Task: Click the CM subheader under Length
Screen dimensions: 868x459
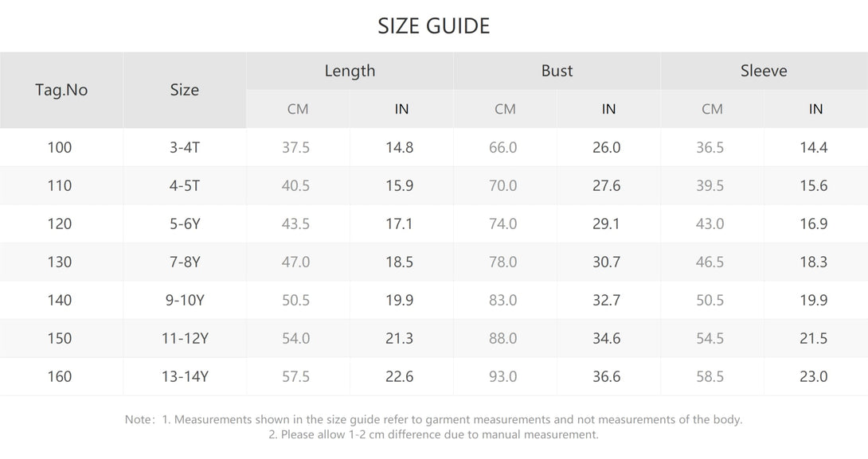Action: [298, 109]
